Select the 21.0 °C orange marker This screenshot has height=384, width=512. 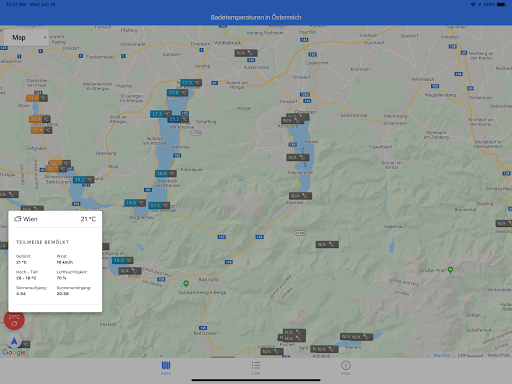click(37, 98)
